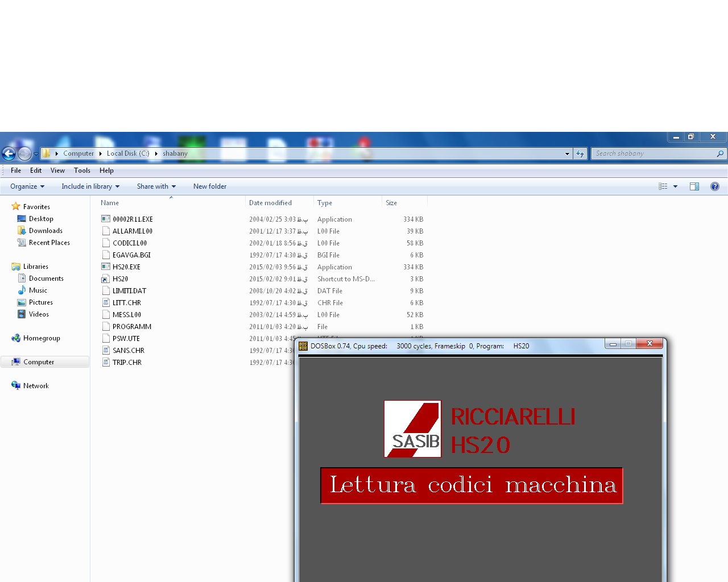Open the Help question mark icon

[715, 186]
